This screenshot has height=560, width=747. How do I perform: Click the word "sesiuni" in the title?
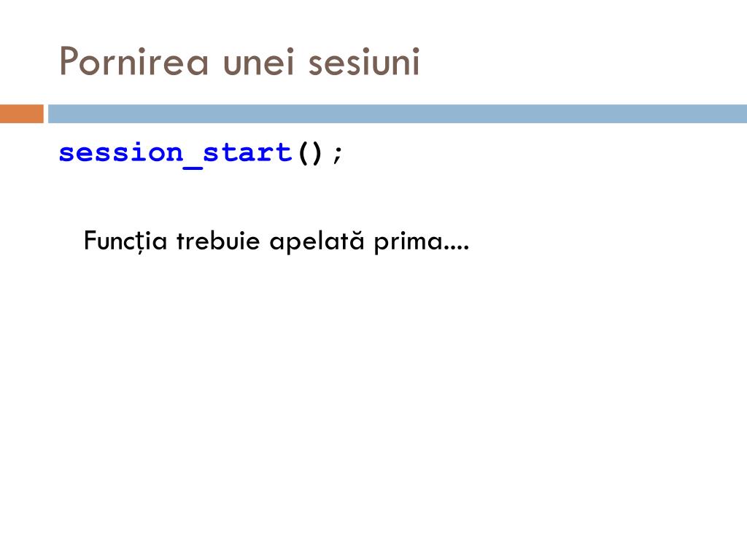pyautogui.click(x=364, y=61)
